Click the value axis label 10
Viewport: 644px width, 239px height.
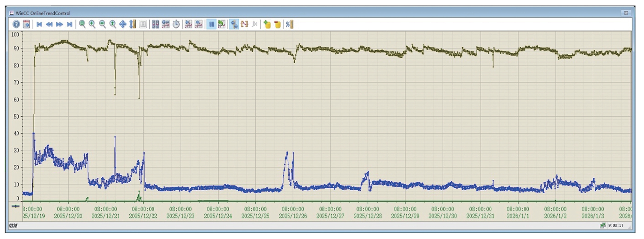coord(16,184)
